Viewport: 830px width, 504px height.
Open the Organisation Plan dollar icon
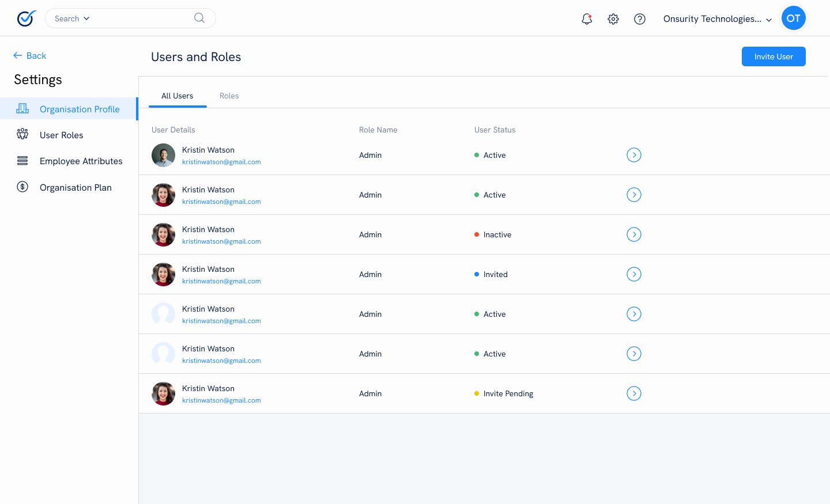(22, 187)
